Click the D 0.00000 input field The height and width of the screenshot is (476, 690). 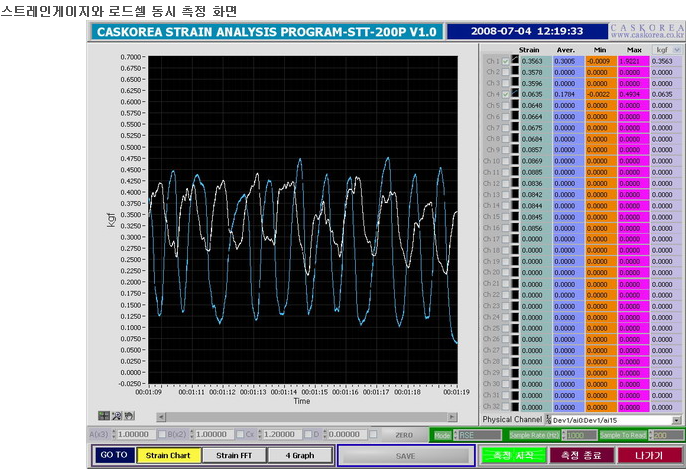pyautogui.click(x=347, y=434)
